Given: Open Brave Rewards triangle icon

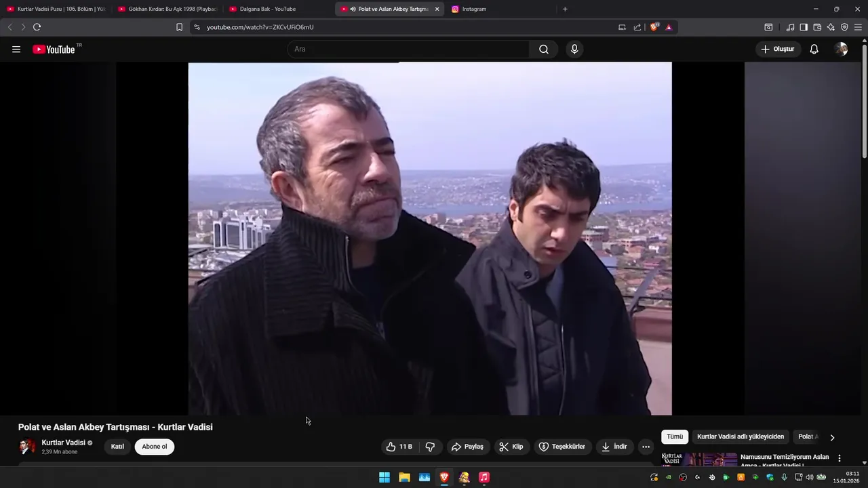Looking at the screenshot, I should point(669,27).
